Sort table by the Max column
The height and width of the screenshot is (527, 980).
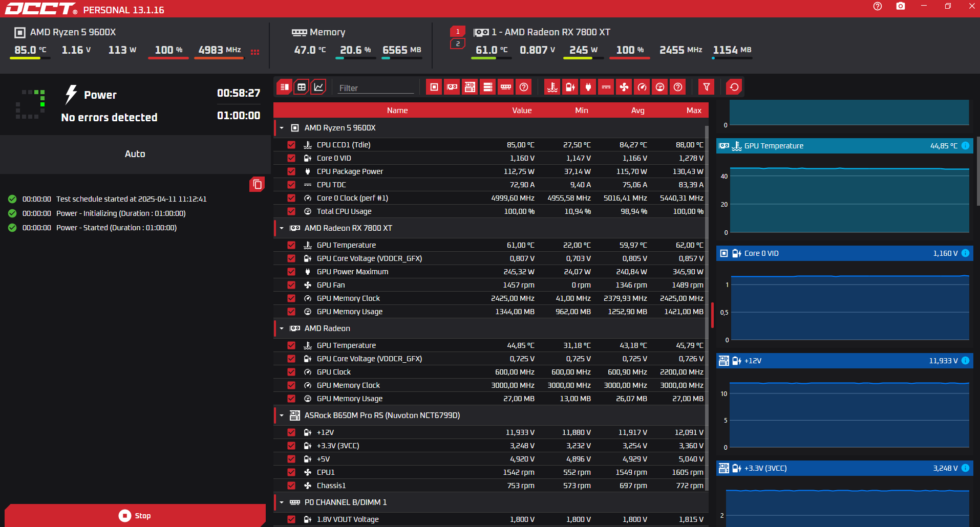[694, 111]
